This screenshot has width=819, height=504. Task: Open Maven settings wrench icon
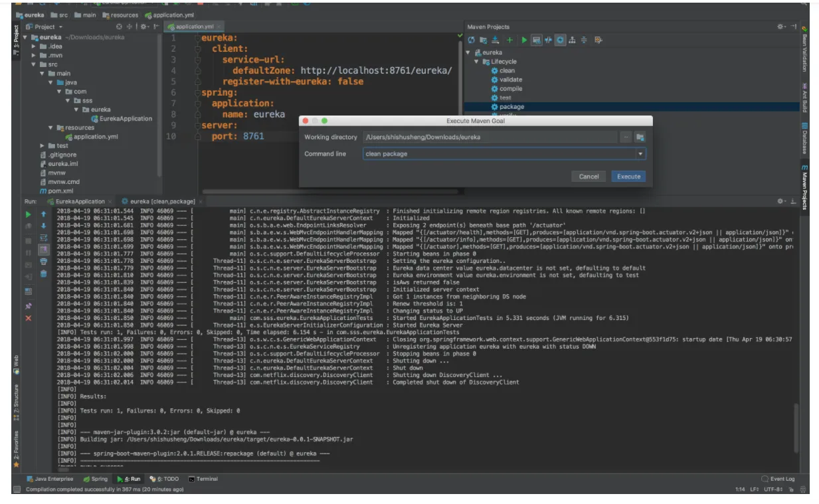(598, 40)
